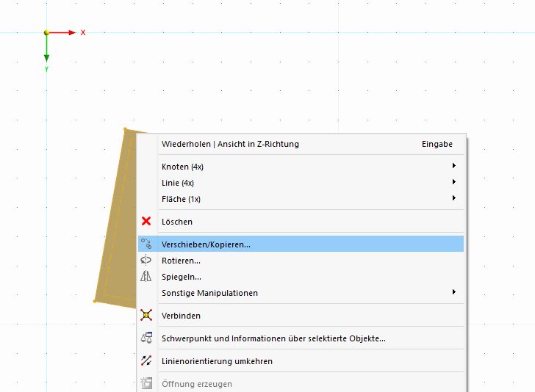Click the Eingabe shortcut label
535x392 pixels.
pyautogui.click(x=437, y=144)
